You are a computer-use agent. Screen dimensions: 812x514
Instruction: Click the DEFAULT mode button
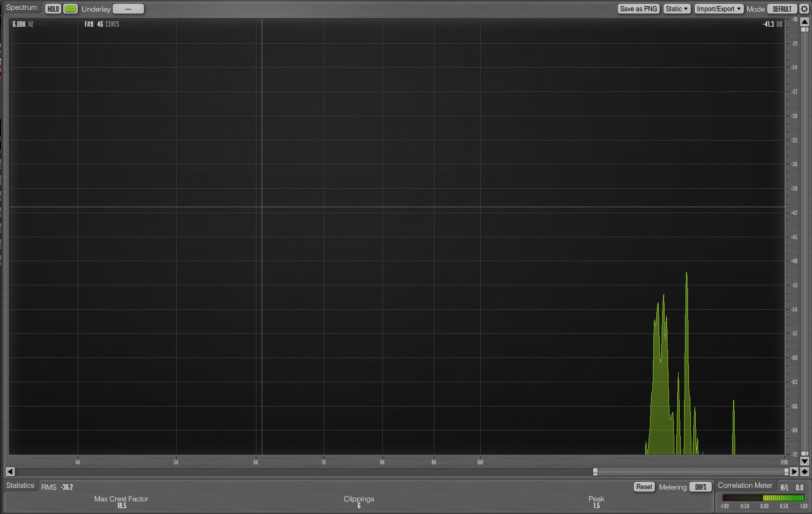[x=782, y=9]
